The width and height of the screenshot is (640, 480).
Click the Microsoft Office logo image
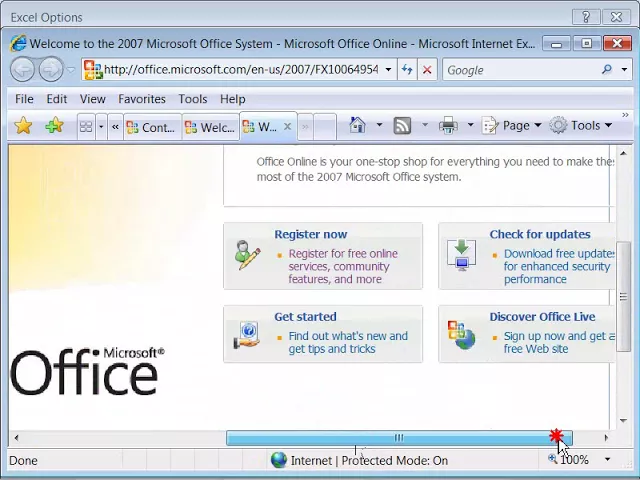87,371
